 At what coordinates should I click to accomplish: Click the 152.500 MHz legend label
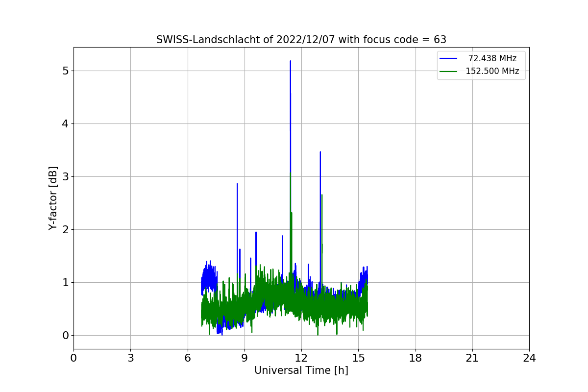point(492,71)
